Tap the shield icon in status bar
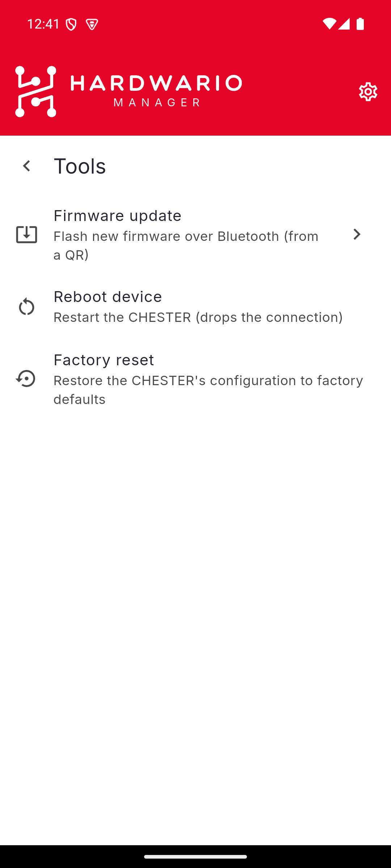The image size is (391, 868). click(x=71, y=24)
